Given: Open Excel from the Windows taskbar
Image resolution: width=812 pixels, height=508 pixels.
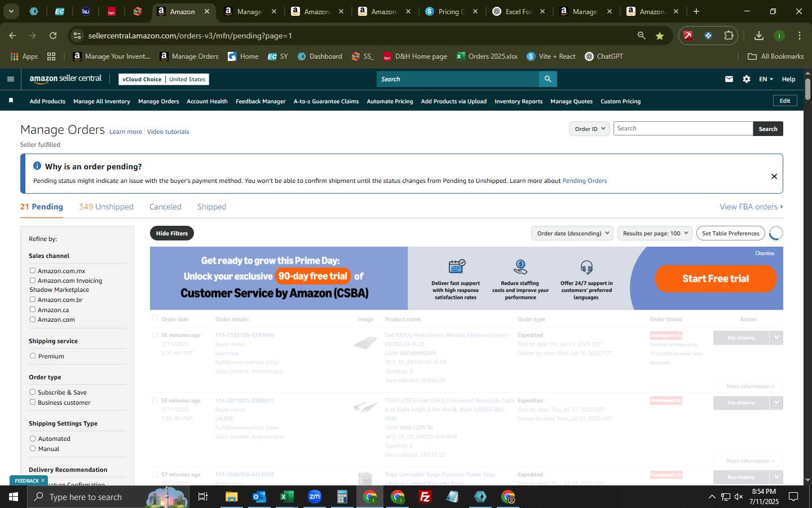Looking at the screenshot, I should coord(287,497).
